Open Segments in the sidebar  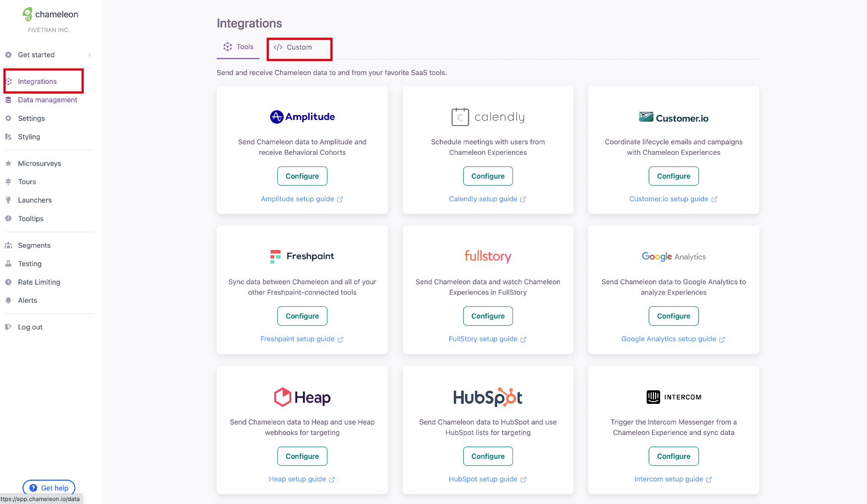point(34,245)
